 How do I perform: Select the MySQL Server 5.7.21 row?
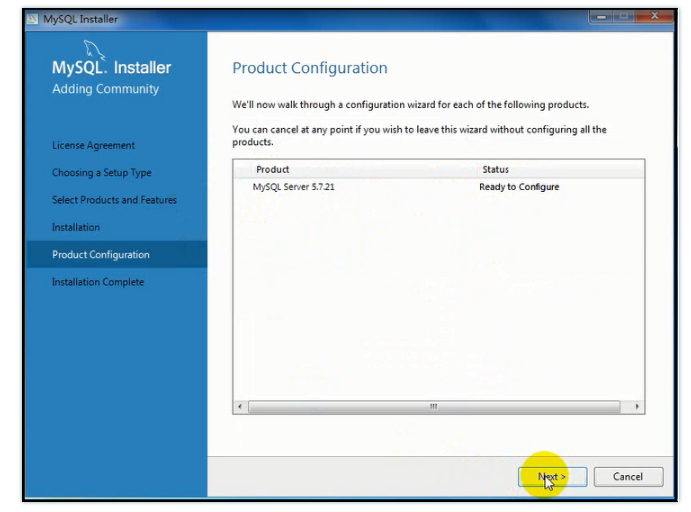[438, 187]
